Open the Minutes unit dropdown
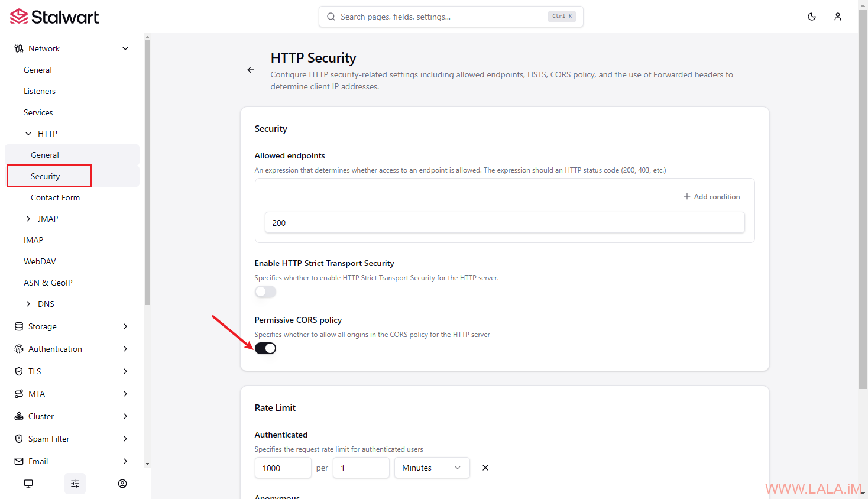Screen dimensions: 868x499 (x=432, y=468)
